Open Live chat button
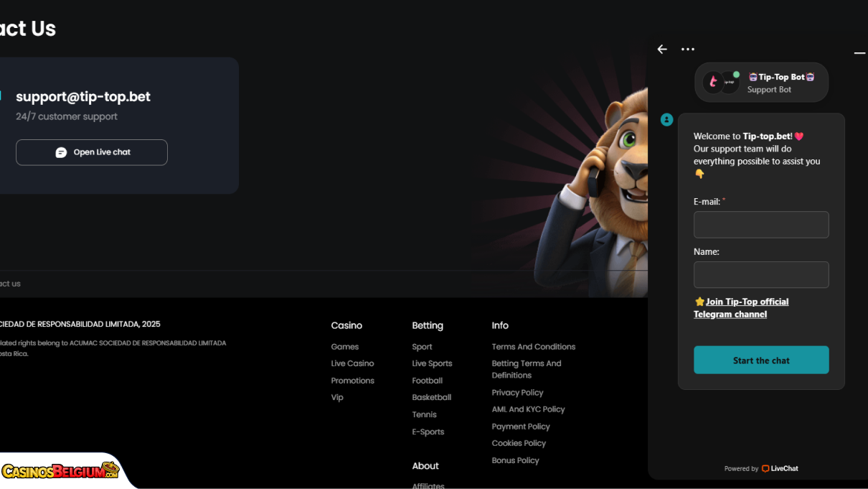This screenshot has height=489, width=868. (x=92, y=152)
